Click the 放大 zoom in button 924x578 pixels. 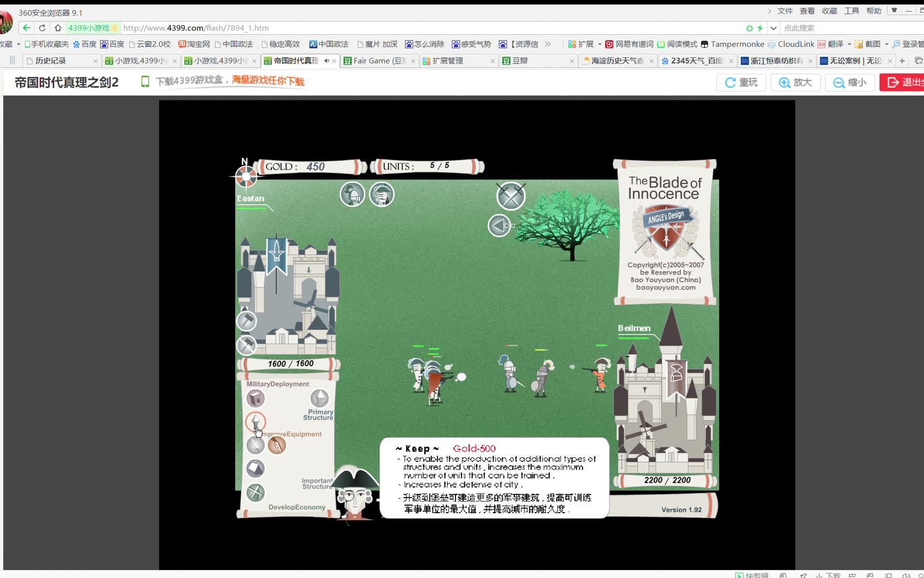(796, 82)
